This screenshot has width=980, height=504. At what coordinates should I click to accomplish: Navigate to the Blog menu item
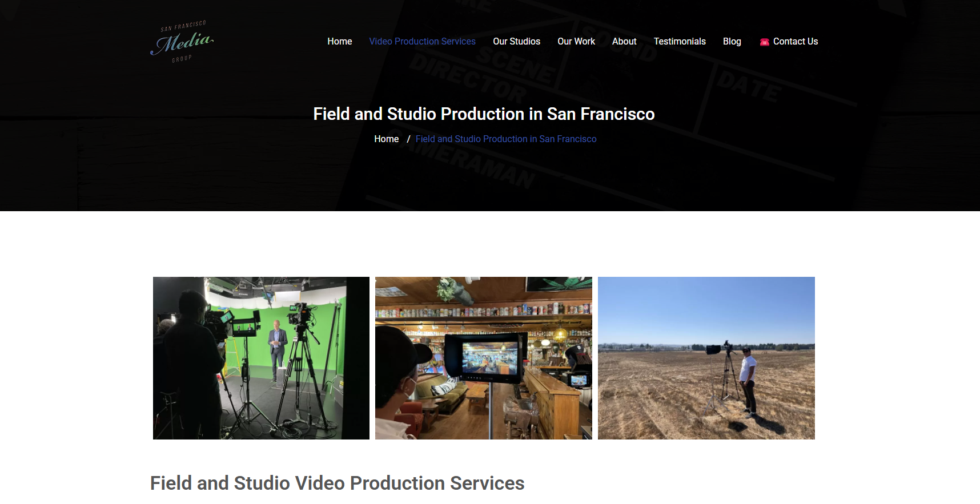coord(732,41)
